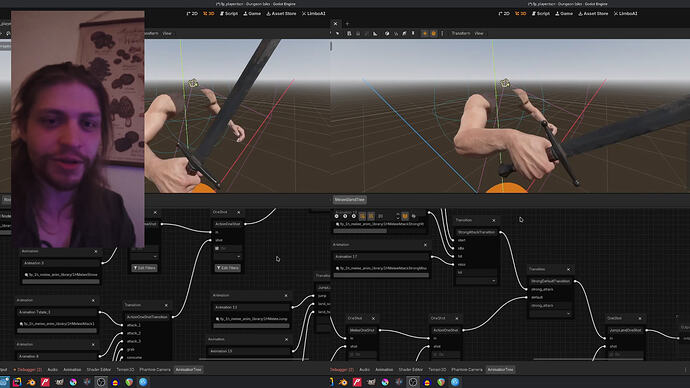Open Shader Editor tab in left window

coord(99,370)
